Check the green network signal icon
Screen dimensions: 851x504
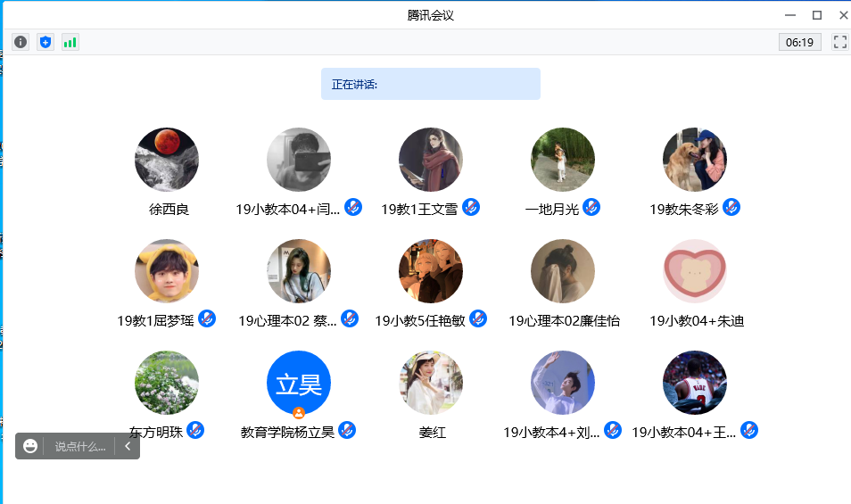pyautogui.click(x=70, y=42)
